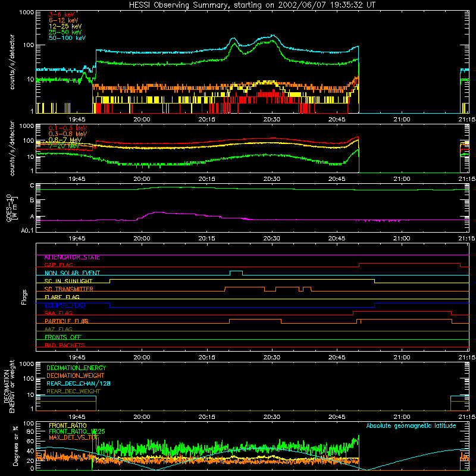Click the raised GAP_FLAG segment
476x476 pixels.
pos(409,264)
